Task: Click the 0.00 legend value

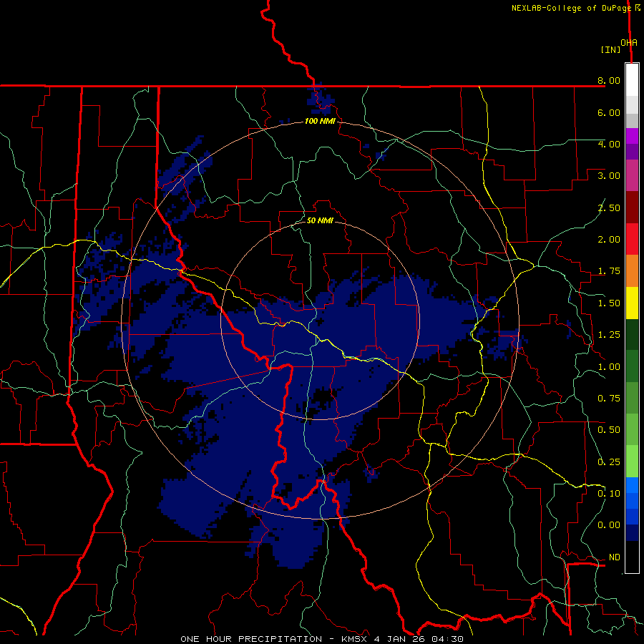Action: click(609, 525)
